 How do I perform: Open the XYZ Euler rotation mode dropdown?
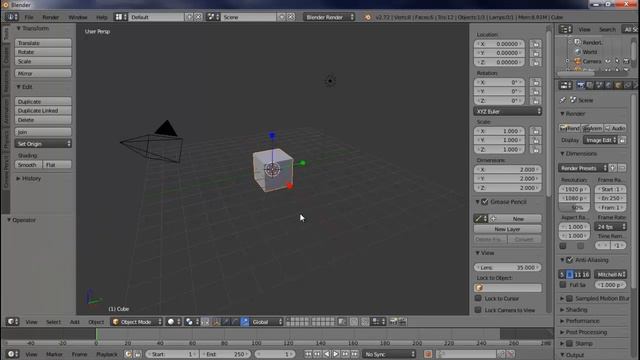[x=508, y=111]
